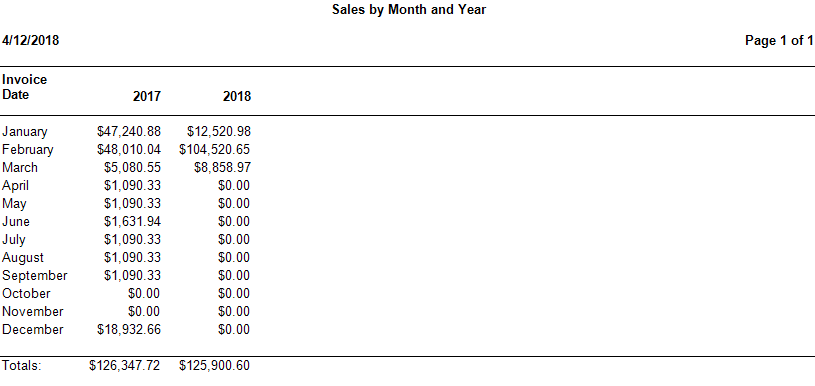The height and width of the screenshot is (386, 815).
Task: Select January 2018 value $12,520.98
Action: pos(219,131)
